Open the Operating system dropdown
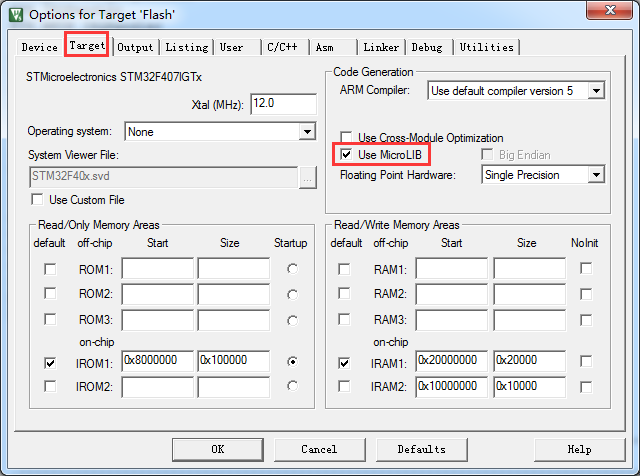 [307, 132]
